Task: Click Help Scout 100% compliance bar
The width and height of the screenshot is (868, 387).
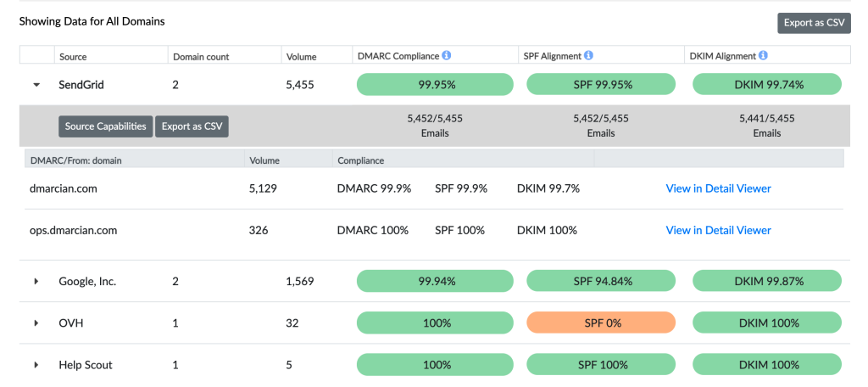Action: click(x=435, y=365)
